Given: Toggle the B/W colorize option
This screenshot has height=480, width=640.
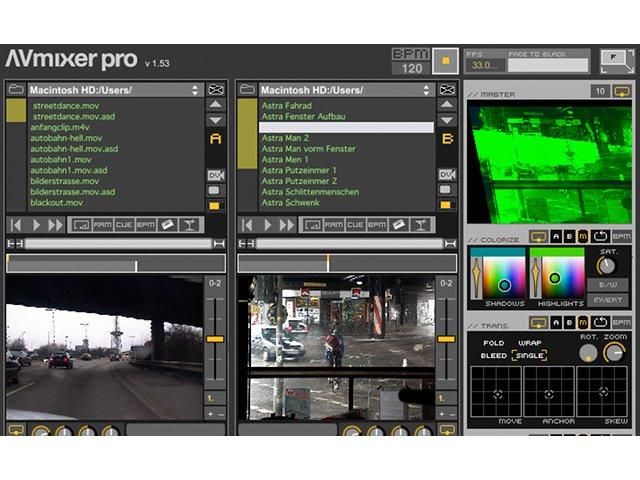Looking at the screenshot, I should (608, 284).
